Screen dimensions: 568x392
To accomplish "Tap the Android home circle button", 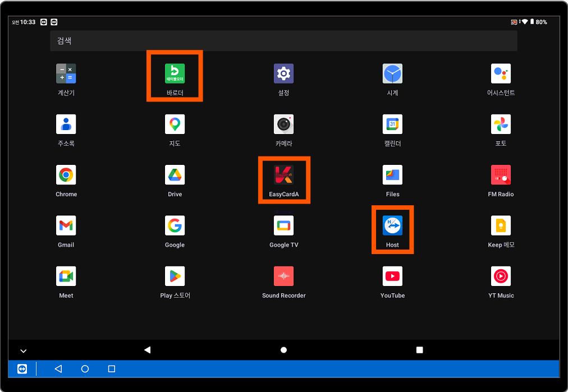I will 283,349.
